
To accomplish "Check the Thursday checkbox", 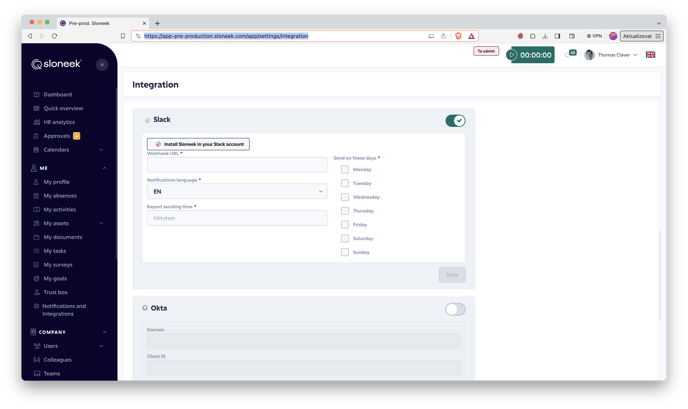I will pos(345,211).
